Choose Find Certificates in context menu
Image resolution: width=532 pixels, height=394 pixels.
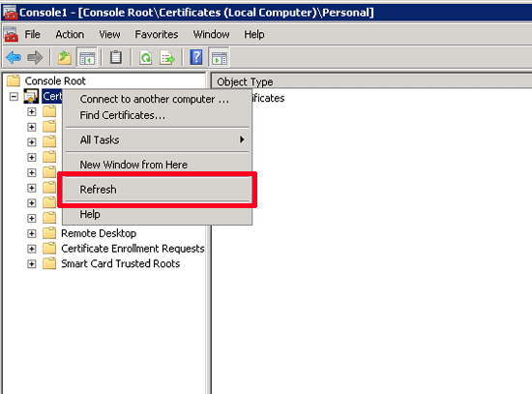pyautogui.click(x=157, y=115)
